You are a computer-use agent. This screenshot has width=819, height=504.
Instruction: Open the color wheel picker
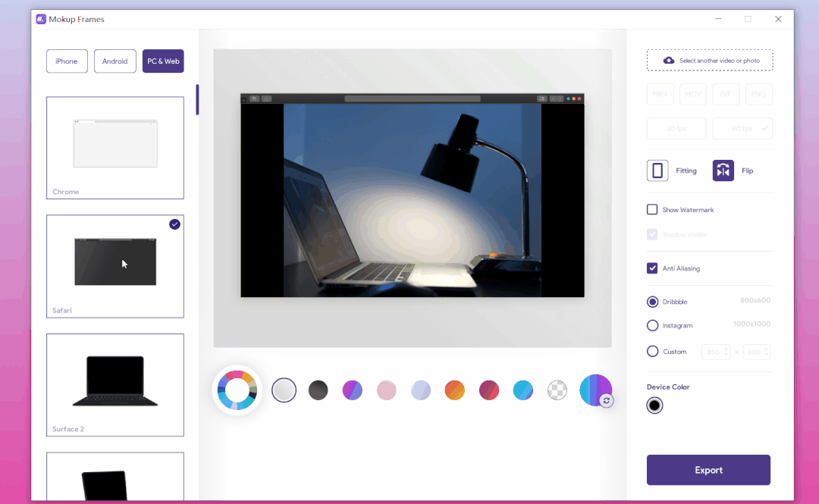point(237,390)
